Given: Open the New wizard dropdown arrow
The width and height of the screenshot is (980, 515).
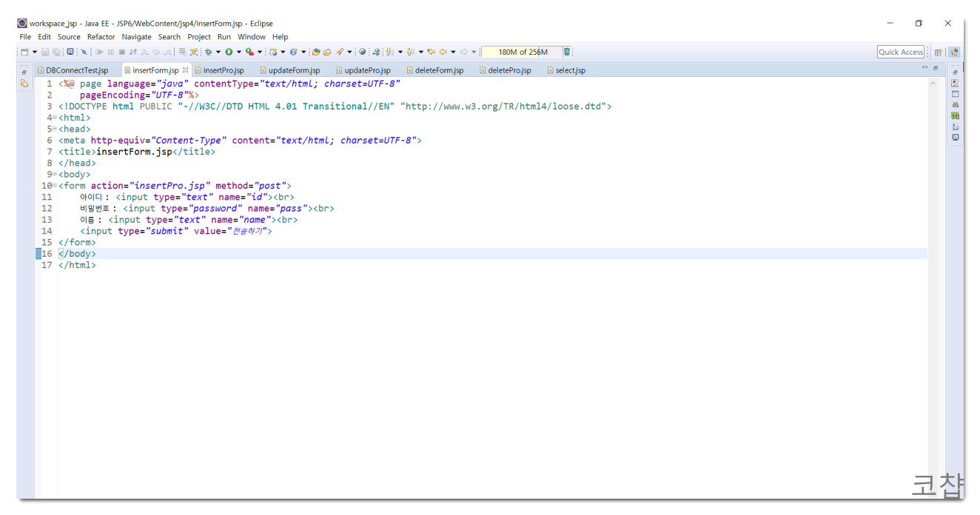Looking at the screenshot, I should (34, 52).
